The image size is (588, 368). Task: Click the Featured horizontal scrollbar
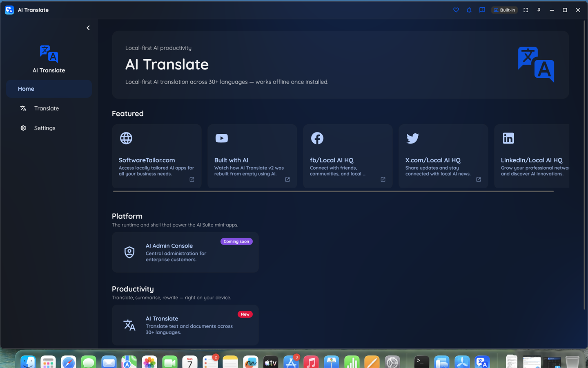[x=333, y=191]
